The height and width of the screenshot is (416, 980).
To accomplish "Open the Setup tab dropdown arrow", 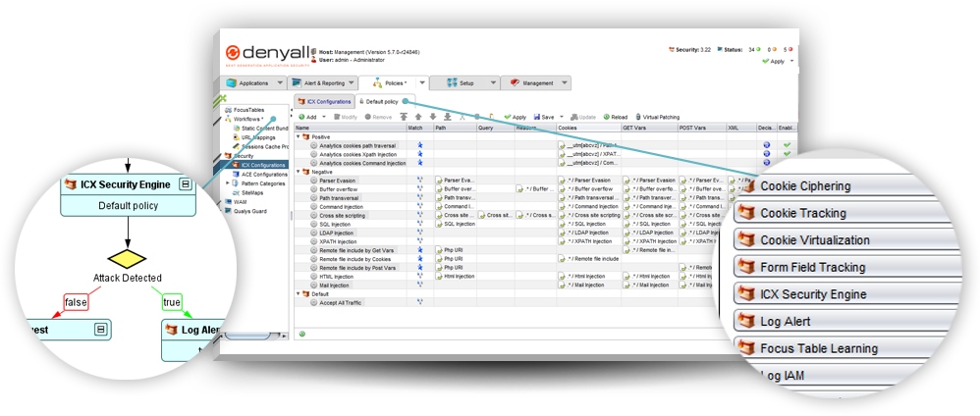I will click(493, 83).
